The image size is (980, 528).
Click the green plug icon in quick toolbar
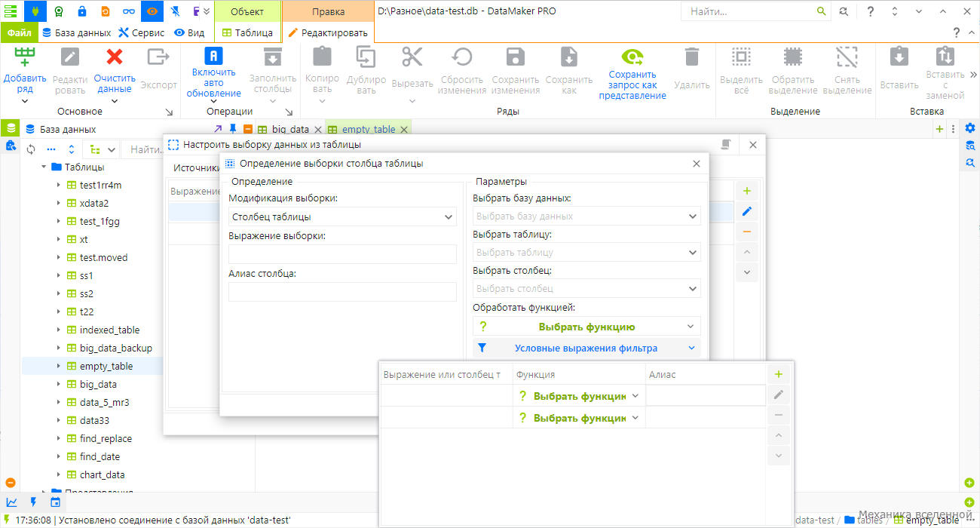[x=35, y=11]
